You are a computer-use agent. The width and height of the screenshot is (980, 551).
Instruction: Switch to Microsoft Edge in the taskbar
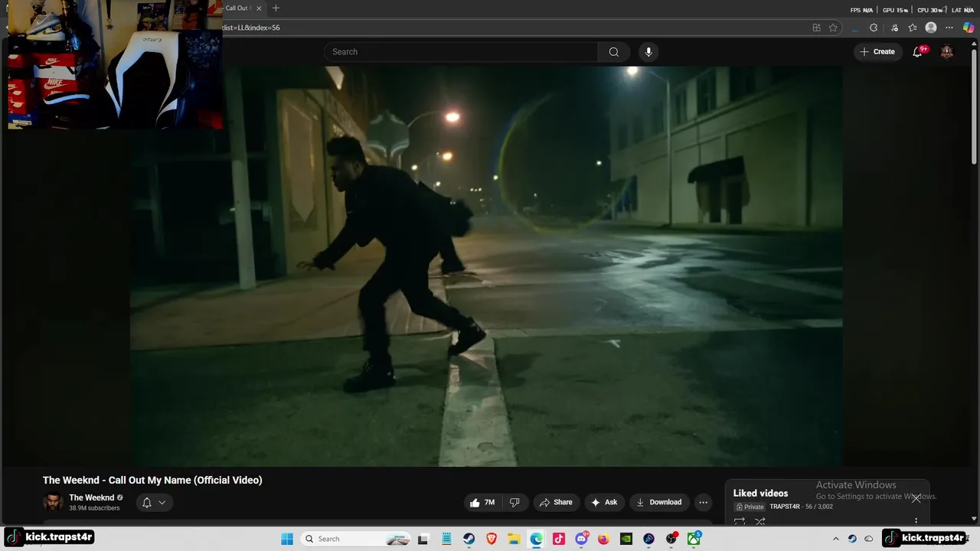click(536, 539)
